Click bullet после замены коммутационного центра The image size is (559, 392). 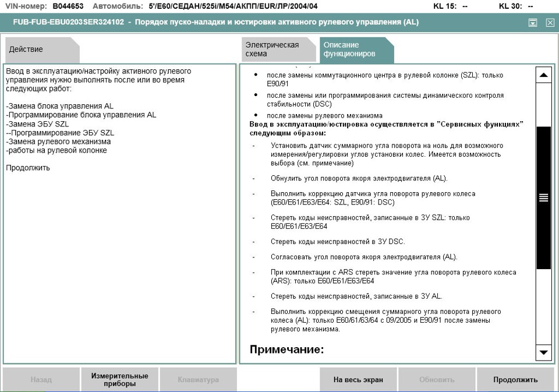385,79
